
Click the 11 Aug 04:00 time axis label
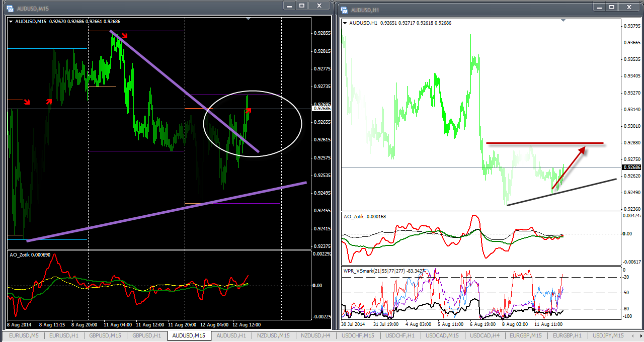click(118, 324)
